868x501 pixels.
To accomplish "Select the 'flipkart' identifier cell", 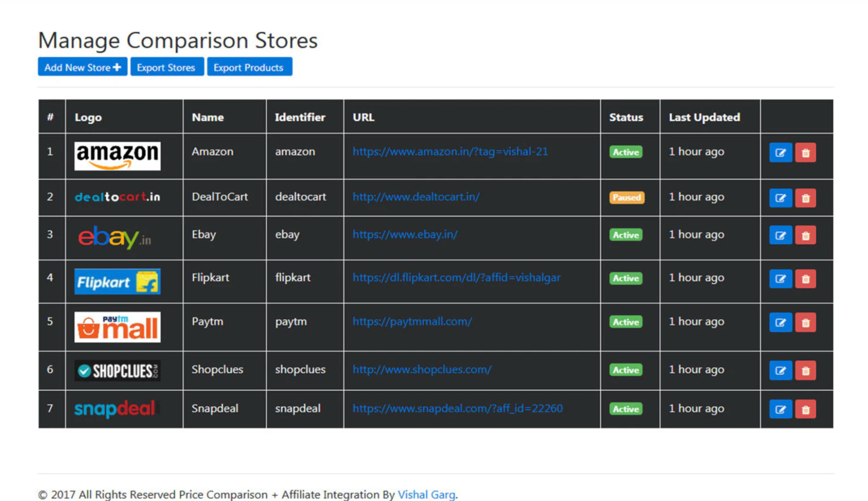I will [293, 278].
